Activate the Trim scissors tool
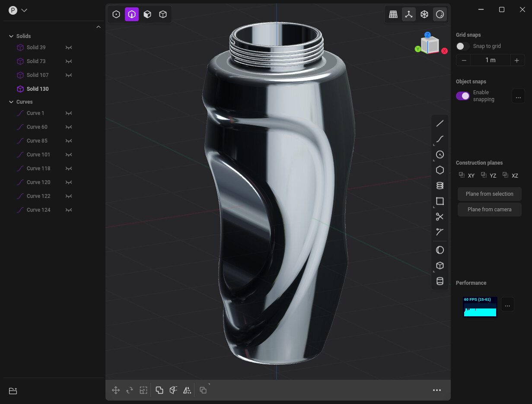532x404 pixels. coord(440,216)
